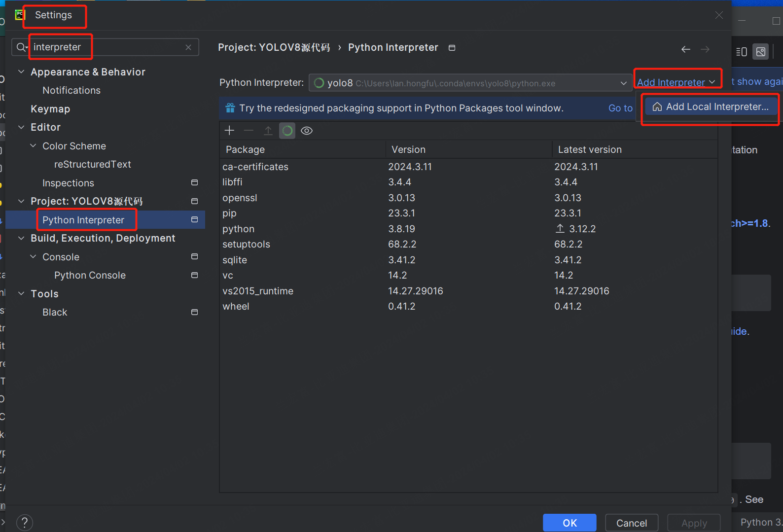Click the image preview icon in the background window
Screen dimensions: 783x532
coord(761,52)
